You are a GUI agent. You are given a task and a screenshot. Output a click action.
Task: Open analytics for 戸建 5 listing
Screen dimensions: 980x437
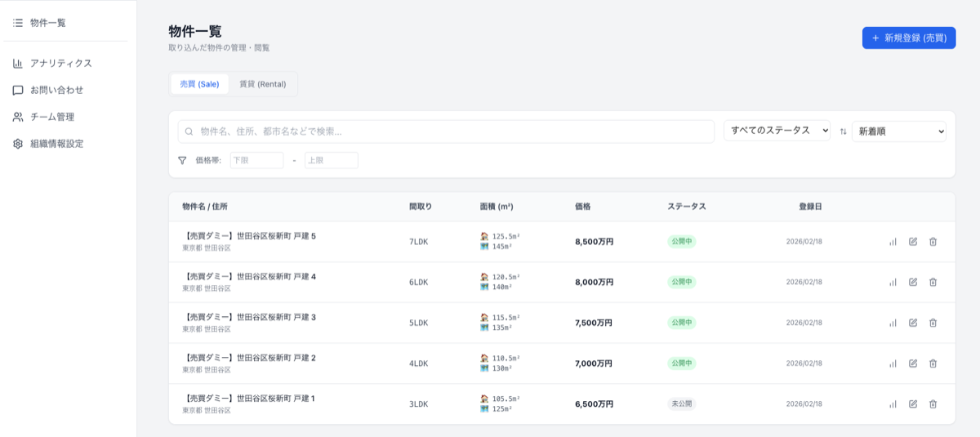[x=893, y=242]
